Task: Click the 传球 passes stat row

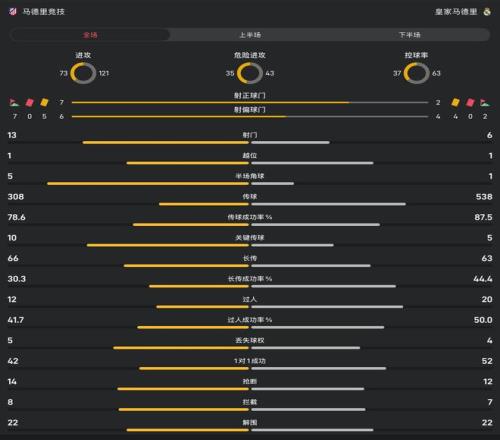Action: click(x=250, y=200)
